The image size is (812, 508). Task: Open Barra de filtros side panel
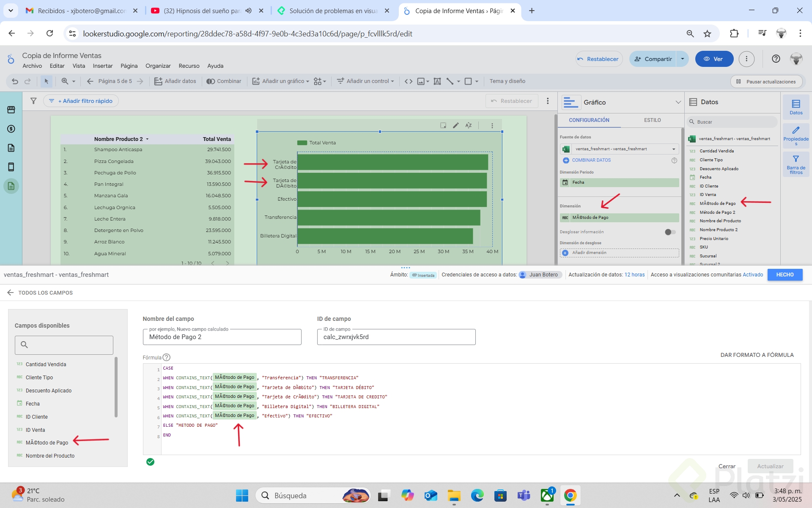click(796, 164)
